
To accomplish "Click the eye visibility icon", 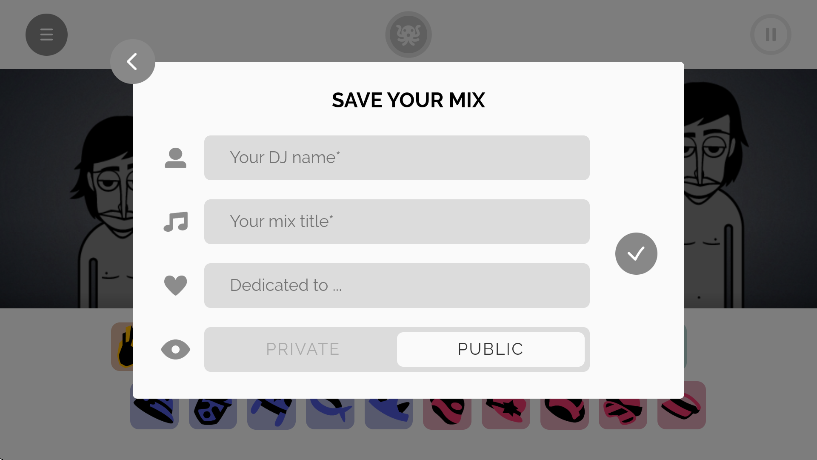I will coord(175,350).
